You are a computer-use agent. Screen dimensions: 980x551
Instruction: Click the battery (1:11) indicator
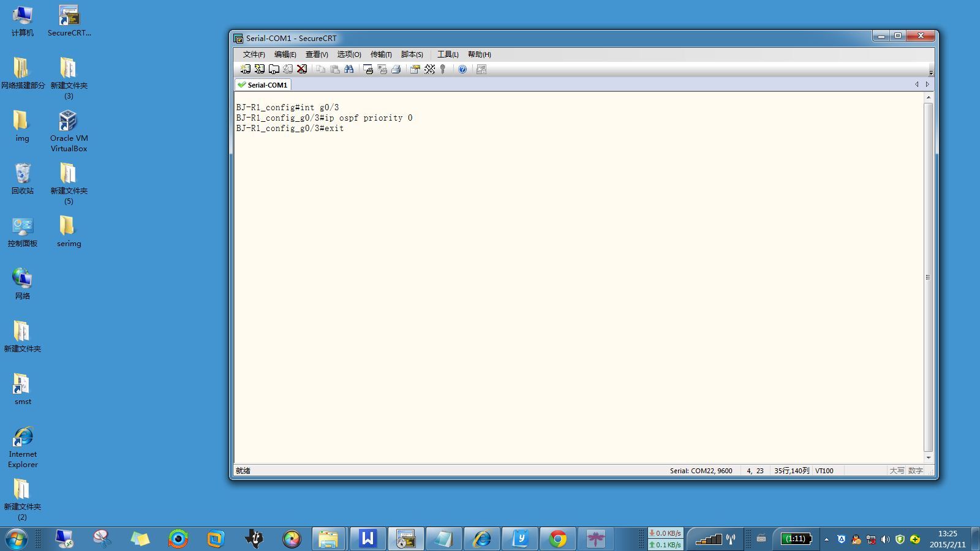point(796,539)
